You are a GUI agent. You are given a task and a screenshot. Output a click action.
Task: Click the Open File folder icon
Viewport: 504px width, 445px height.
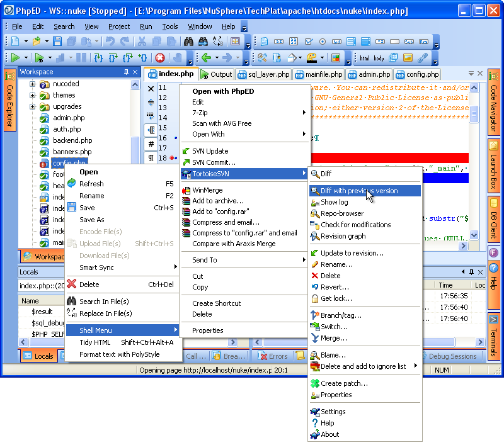37,42
